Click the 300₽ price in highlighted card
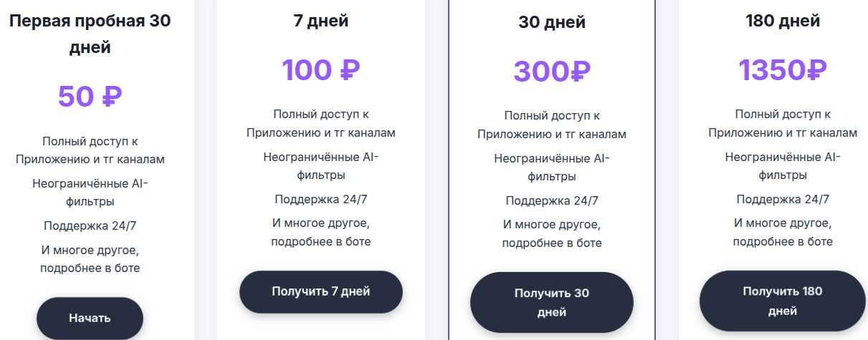The image size is (868, 340). click(x=551, y=71)
